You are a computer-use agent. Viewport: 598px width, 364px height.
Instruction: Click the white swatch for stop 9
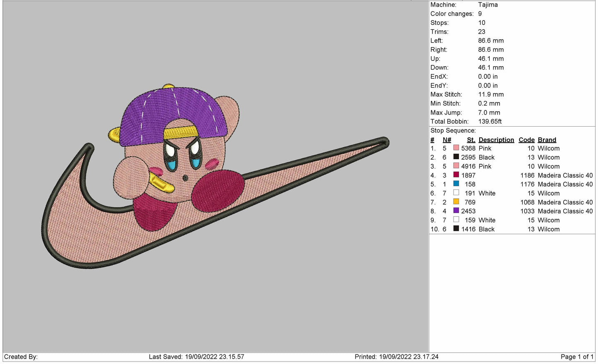coord(456,220)
